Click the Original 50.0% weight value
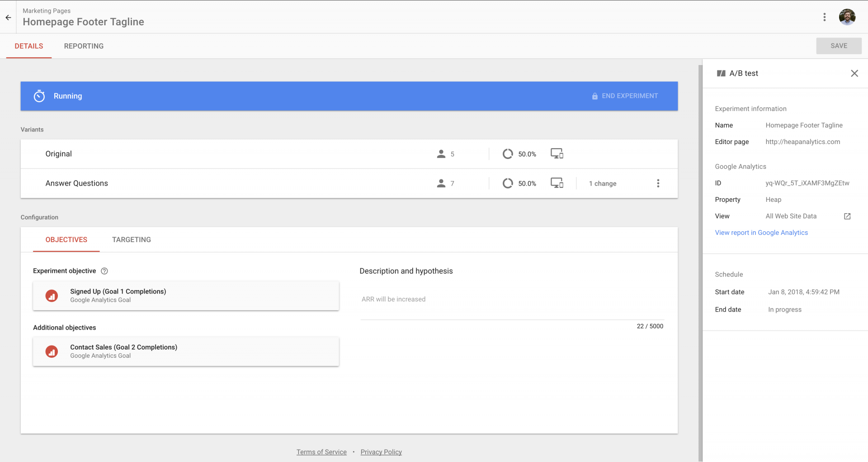 (527, 154)
